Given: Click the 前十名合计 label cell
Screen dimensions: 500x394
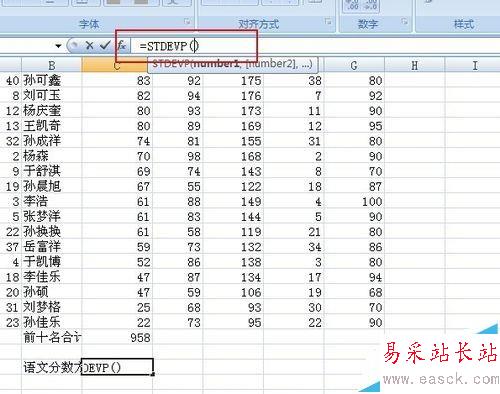Looking at the screenshot, I should [x=52, y=337].
